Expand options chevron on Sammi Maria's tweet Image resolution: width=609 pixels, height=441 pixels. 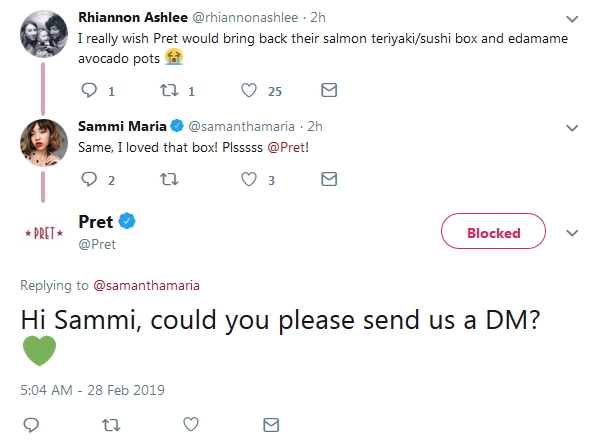(572, 128)
